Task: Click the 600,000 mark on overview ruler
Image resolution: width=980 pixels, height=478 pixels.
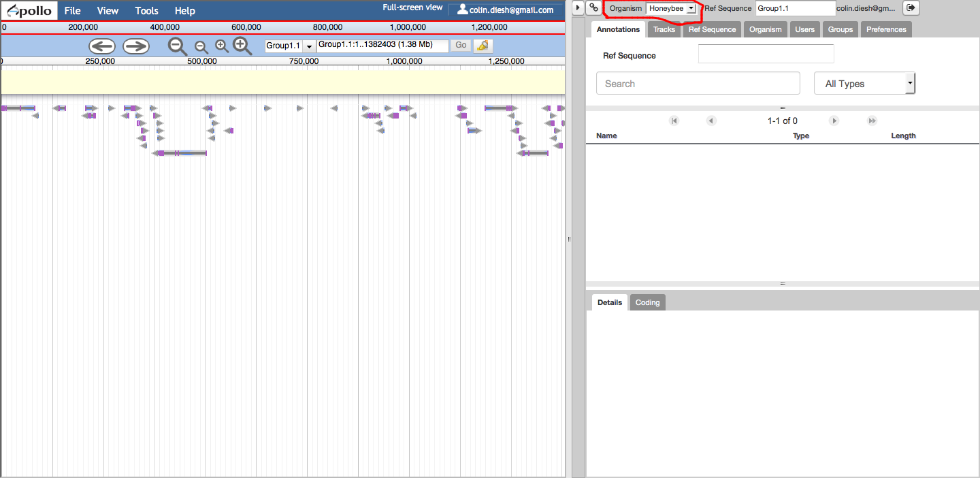Action: tap(246, 27)
